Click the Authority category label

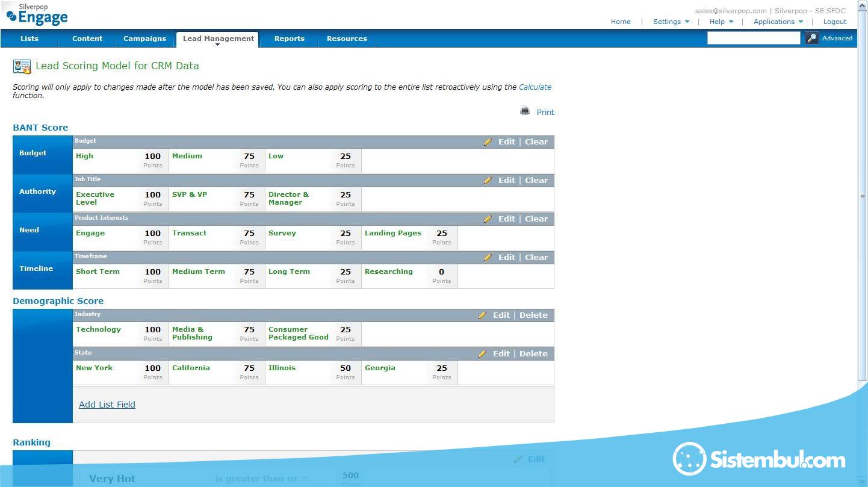[37, 191]
